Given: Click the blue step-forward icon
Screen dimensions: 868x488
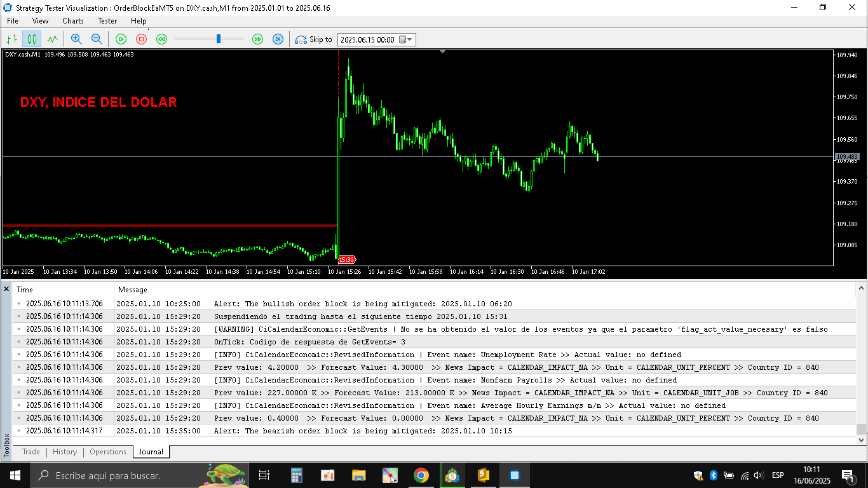Looking at the screenshot, I should coord(278,39).
